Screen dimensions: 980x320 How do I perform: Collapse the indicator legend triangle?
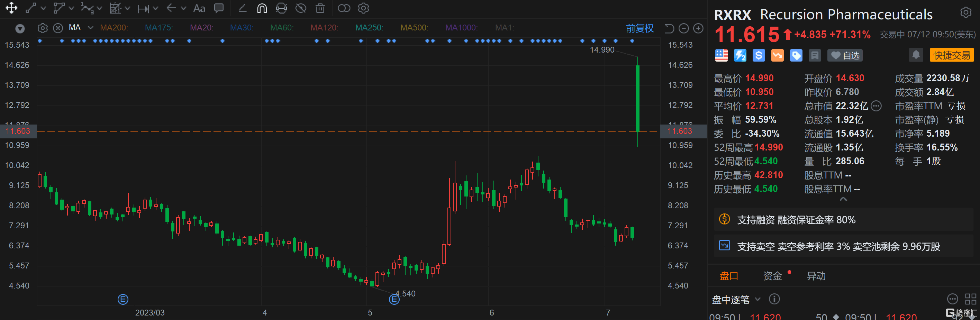[x=20, y=28]
